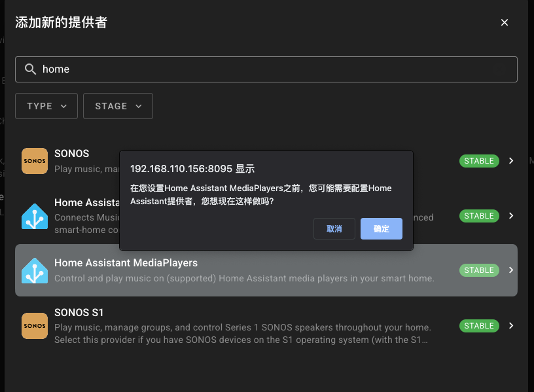Expand the SONOS S1 chevron
The image size is (534, 392).
[511, 326]
